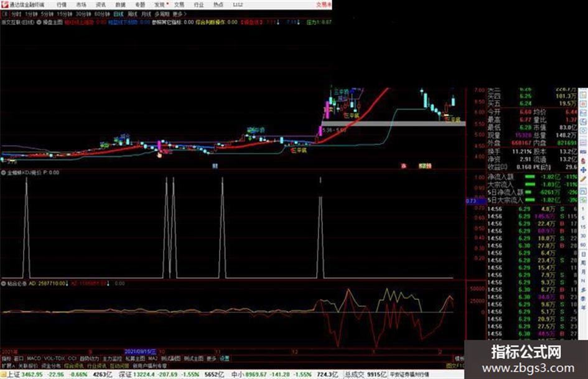Select the 周线 period tab
The width and height of the screenshot is (588, 379).
click(x=133, y=14)
